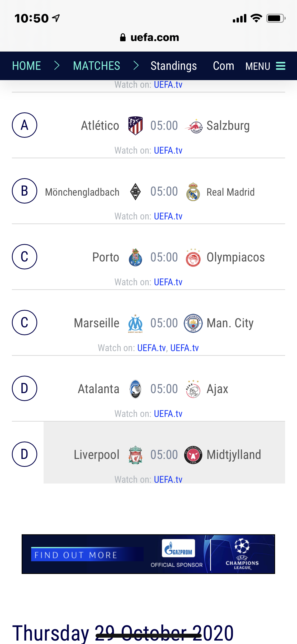Open the MENU hamburger icon
The height and width of the screenshot is (644, 297).
(280, 66)
